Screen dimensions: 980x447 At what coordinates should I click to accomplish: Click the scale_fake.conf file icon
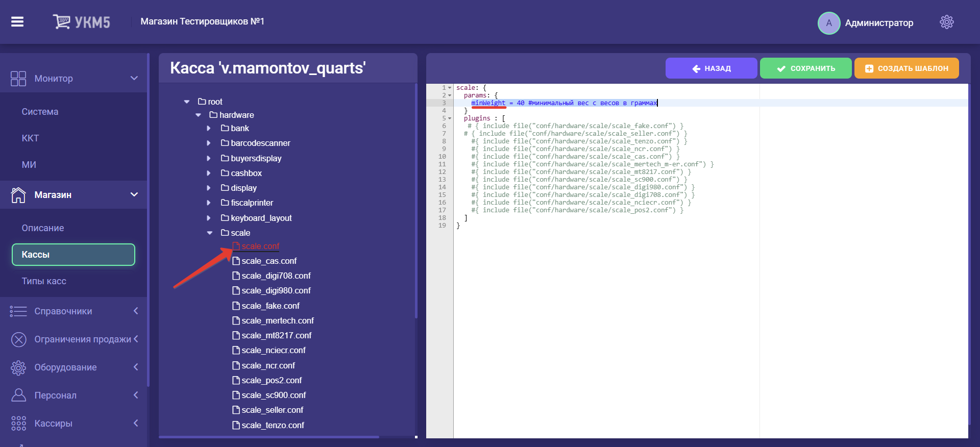(236, 306)
